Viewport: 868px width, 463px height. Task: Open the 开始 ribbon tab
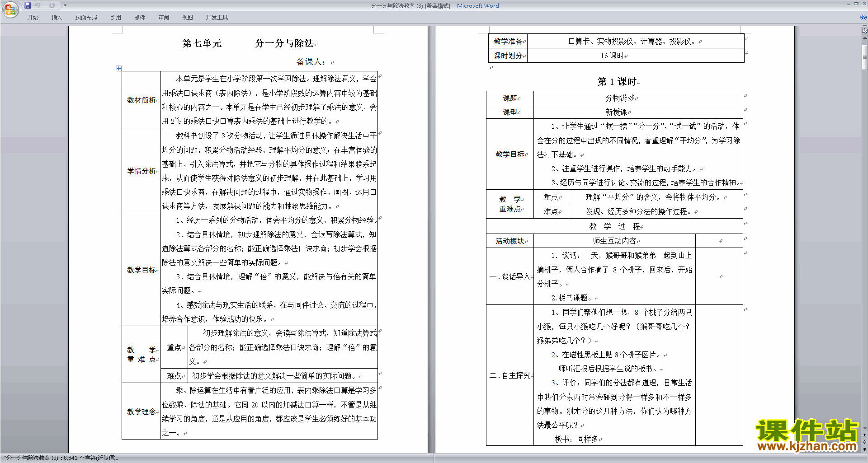(33, 17)
